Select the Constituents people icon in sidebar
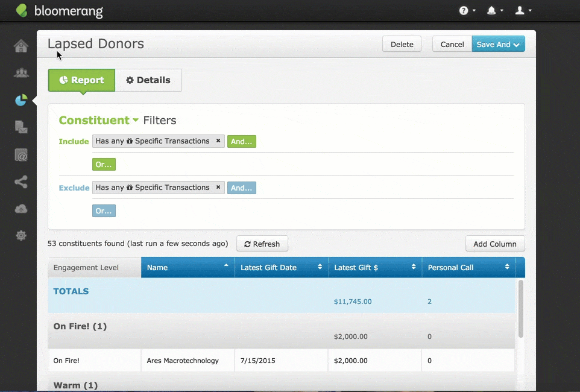Image resolution: width=580 pixels, height=392 pixels. [21, 72]
